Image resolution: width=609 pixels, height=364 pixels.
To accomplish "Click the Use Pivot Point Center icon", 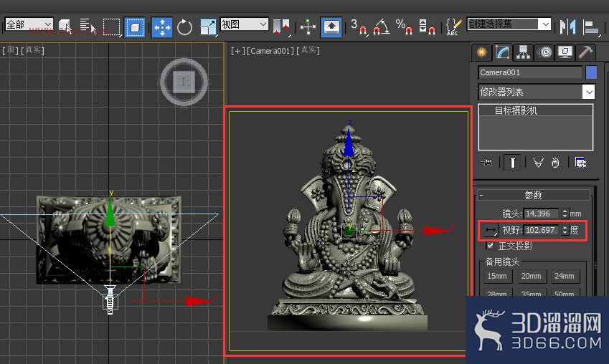I will [x=282, y=27].
